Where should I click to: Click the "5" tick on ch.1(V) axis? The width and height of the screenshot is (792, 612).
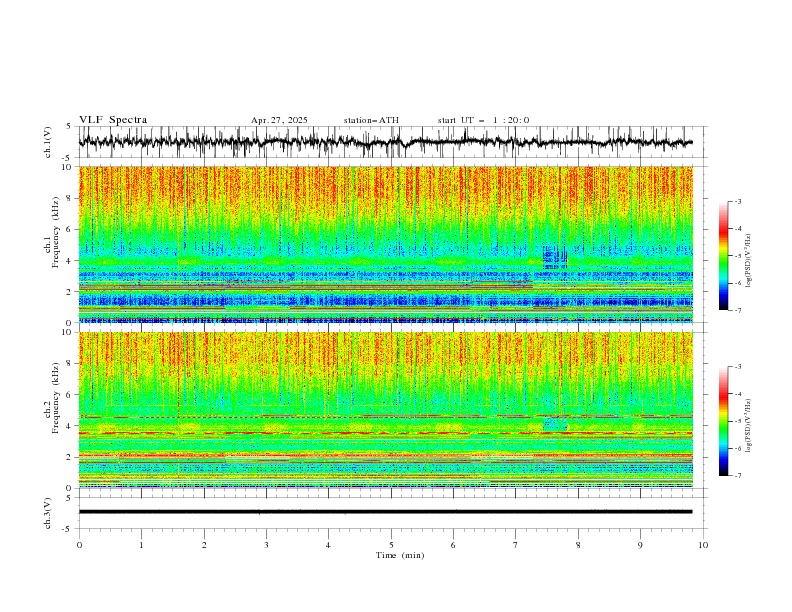point(70,127)
